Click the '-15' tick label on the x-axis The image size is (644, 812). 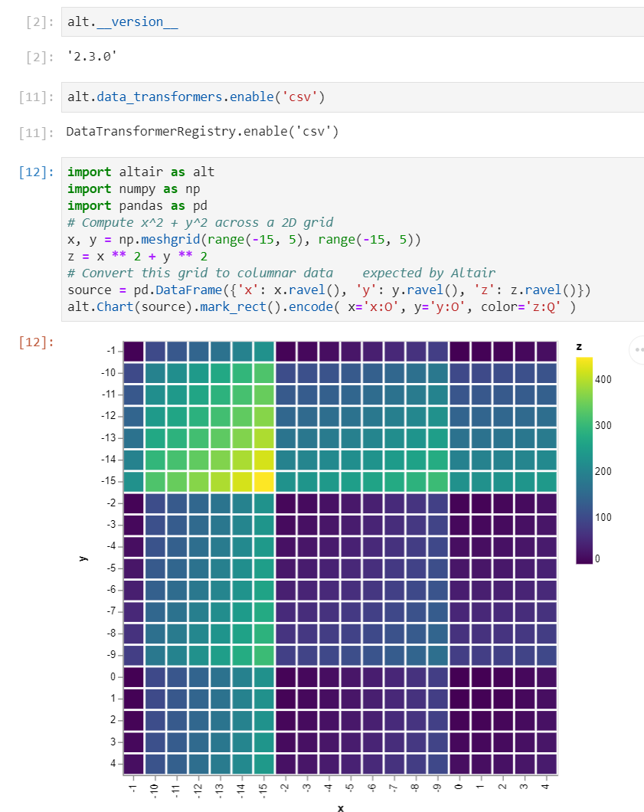(x=263, y=791)
